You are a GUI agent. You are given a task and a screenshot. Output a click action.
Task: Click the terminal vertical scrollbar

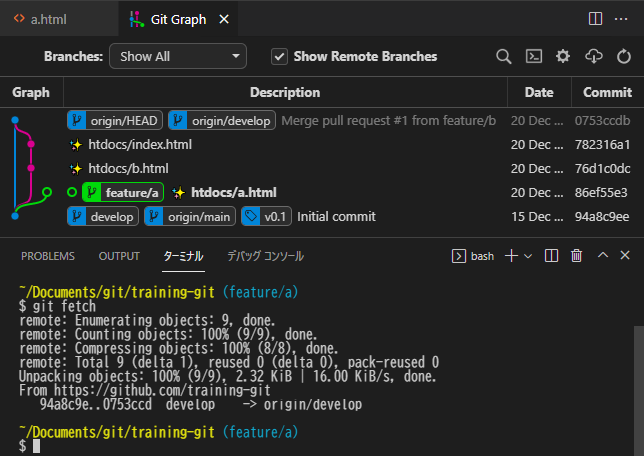point(638,390)
